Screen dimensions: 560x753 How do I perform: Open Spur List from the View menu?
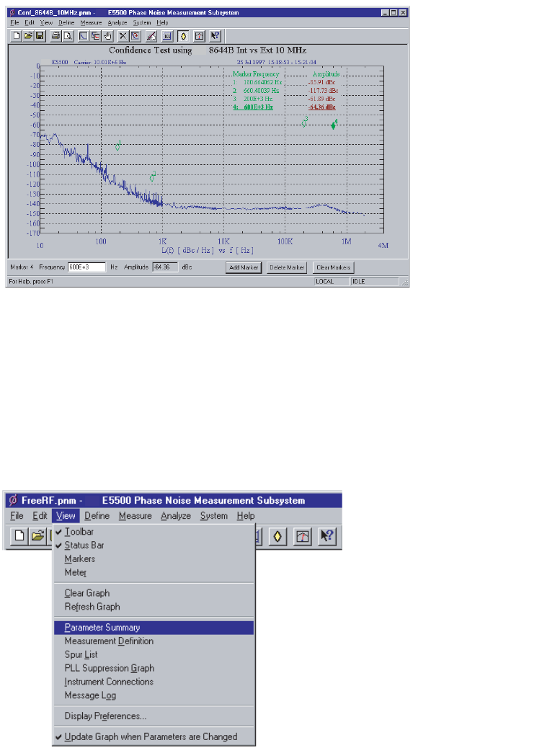[154, 654]
